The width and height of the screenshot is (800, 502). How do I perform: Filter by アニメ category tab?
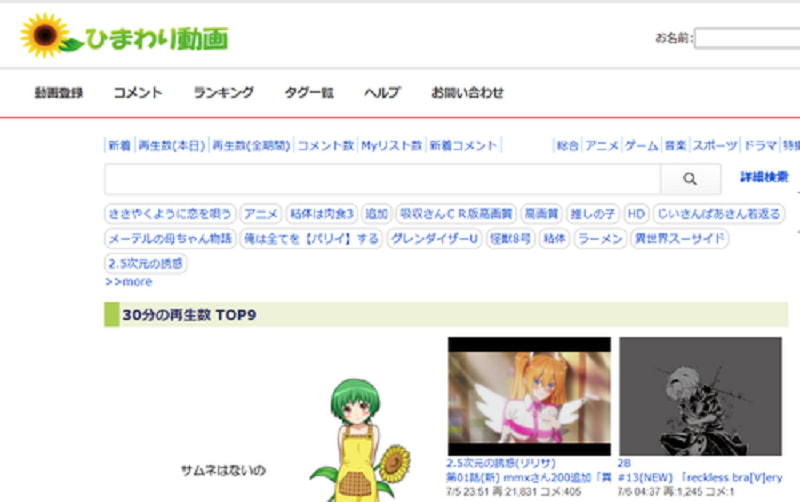point(602,145)
